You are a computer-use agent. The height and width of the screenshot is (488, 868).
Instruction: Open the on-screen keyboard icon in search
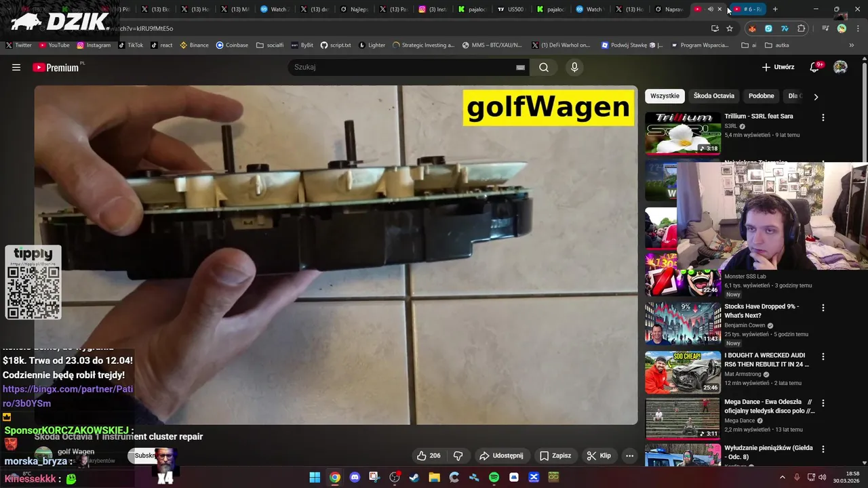coord(520,67)
